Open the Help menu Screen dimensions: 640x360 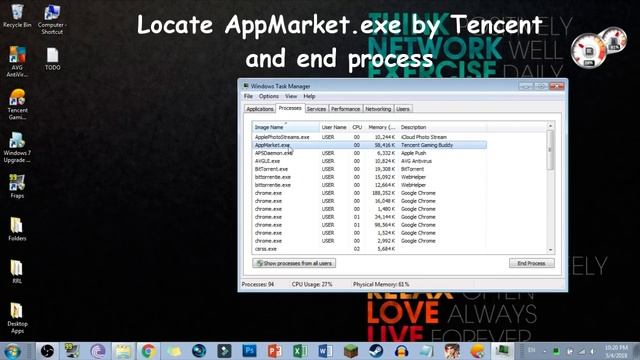(x=309, y=96)
